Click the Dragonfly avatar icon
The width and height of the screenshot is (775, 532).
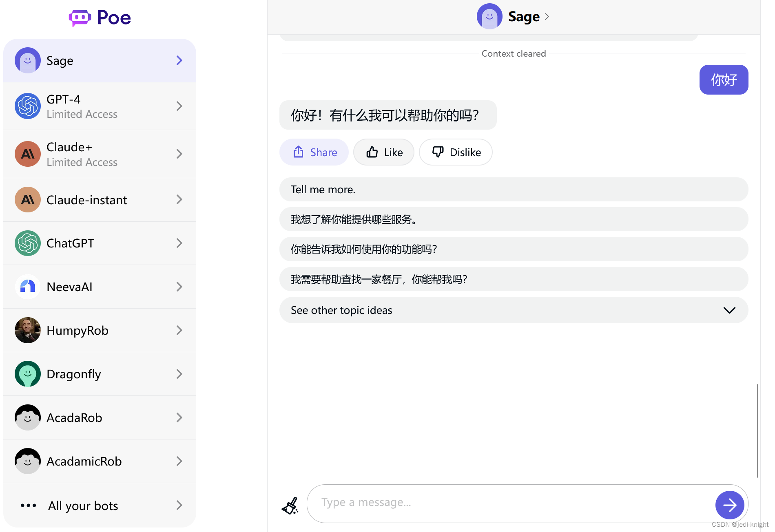[x=28, y=374]
